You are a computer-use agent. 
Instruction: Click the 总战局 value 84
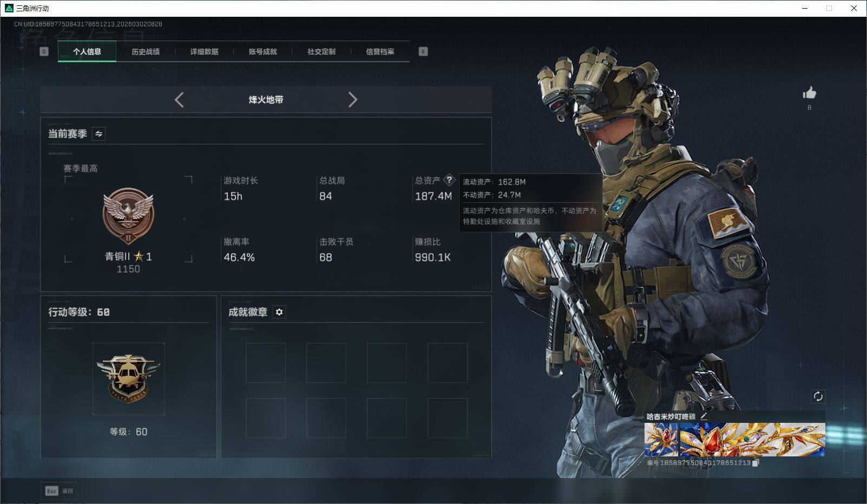pyautogui.click(x=326, y=196)
